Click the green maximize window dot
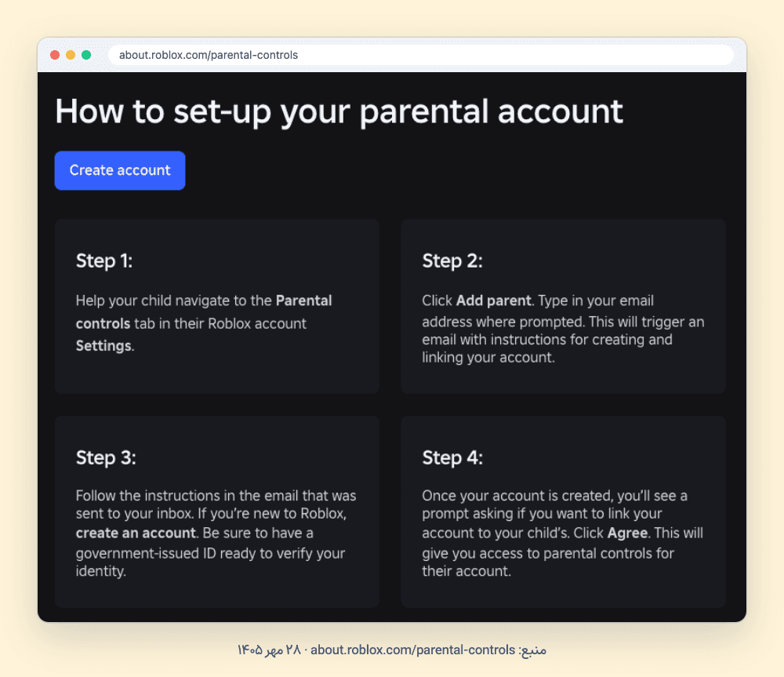The image size is (784, 677). [86, 55]
